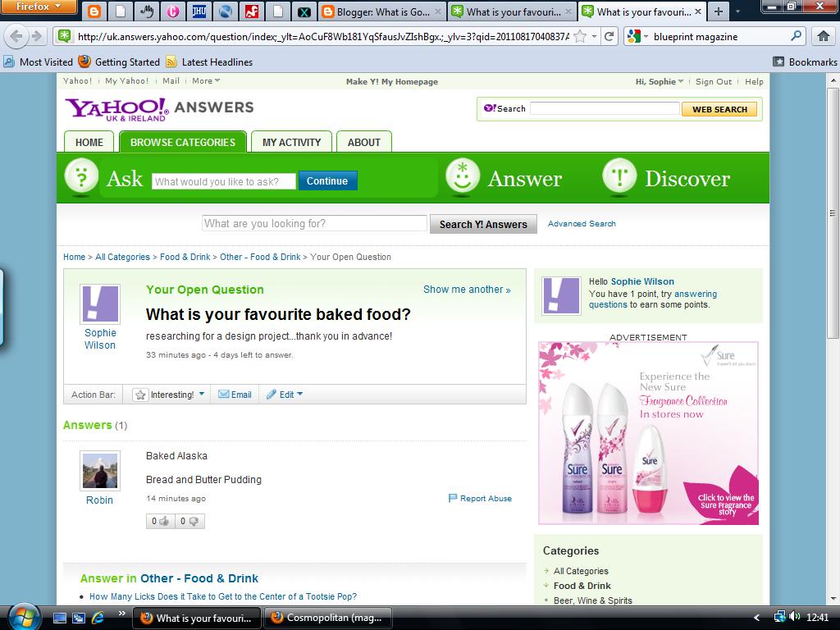Launch Internet Explorer from quick launch
The image size is (840, 630).
(98, 619)
